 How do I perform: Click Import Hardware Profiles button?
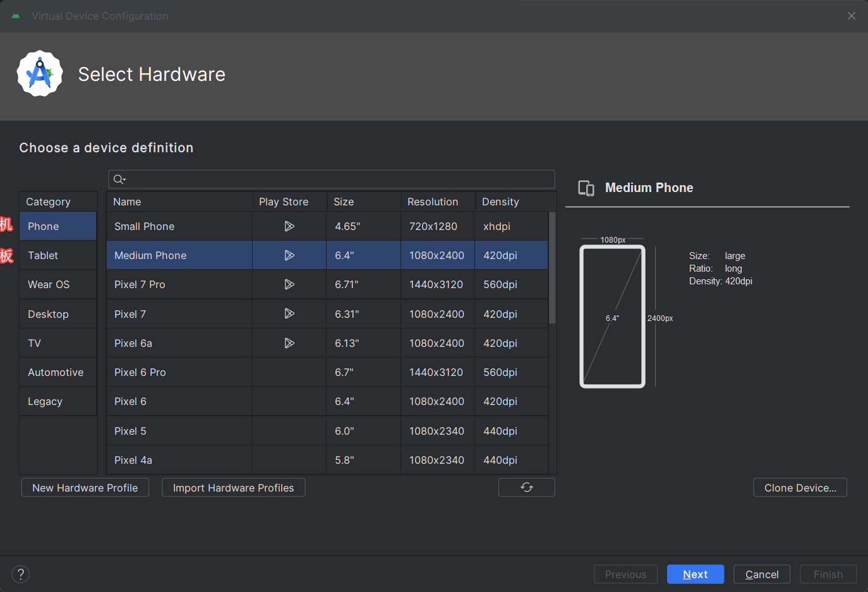234,487
